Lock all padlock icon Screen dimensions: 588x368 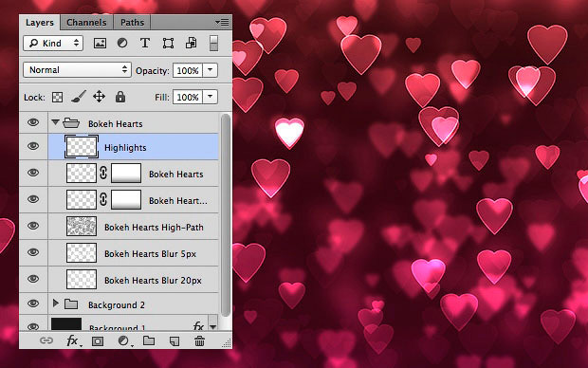120,97
